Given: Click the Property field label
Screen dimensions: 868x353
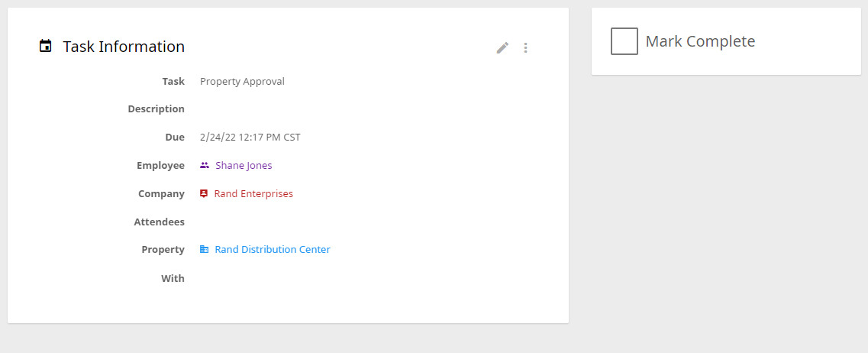Looking at the screenshot, I should (x=163, y=249).
